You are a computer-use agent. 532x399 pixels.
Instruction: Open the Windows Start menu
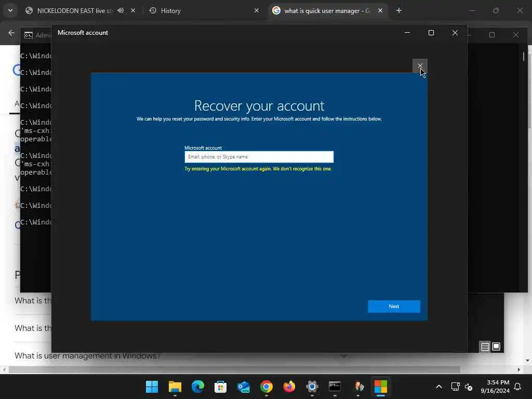coord(152,387)
